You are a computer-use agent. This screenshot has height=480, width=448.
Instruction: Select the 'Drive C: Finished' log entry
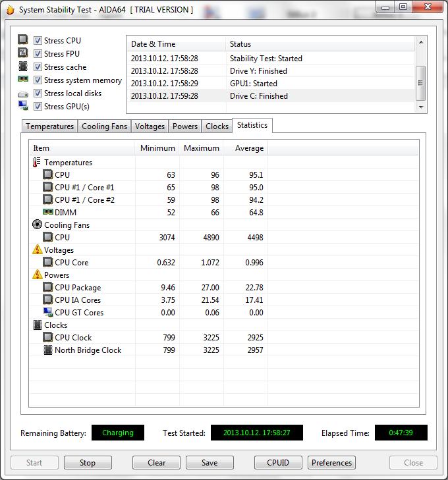(x=271, y=96)
